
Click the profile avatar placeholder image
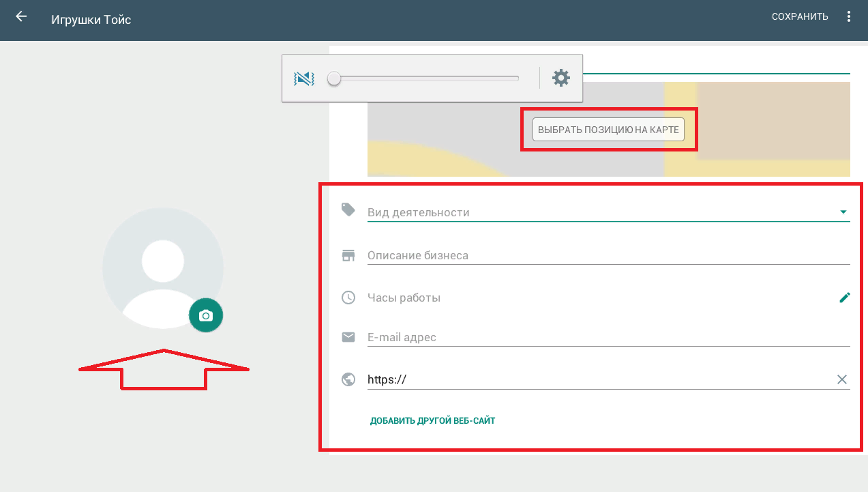pyautogui.click(x=162, y=267)
